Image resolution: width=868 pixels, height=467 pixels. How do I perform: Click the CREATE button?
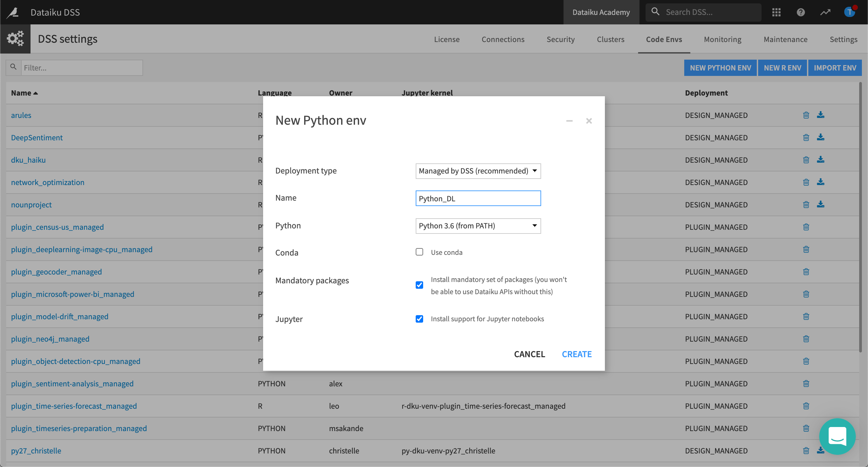(577, 354)
